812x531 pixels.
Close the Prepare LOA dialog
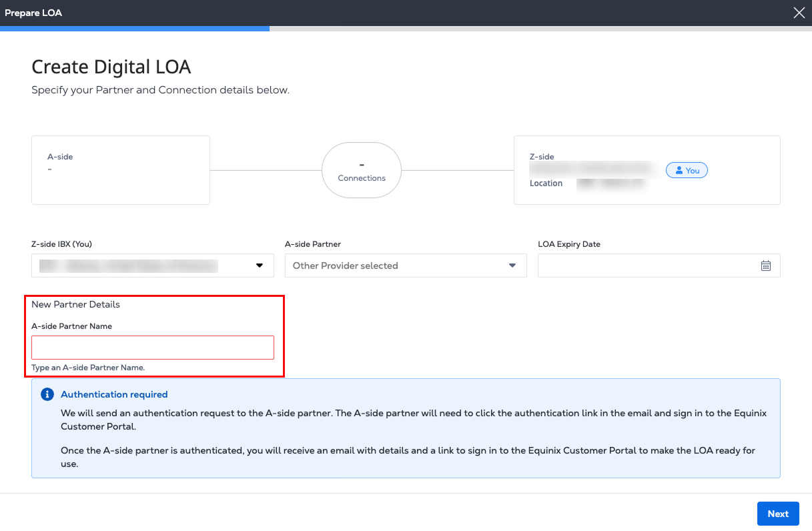(799, 13)
